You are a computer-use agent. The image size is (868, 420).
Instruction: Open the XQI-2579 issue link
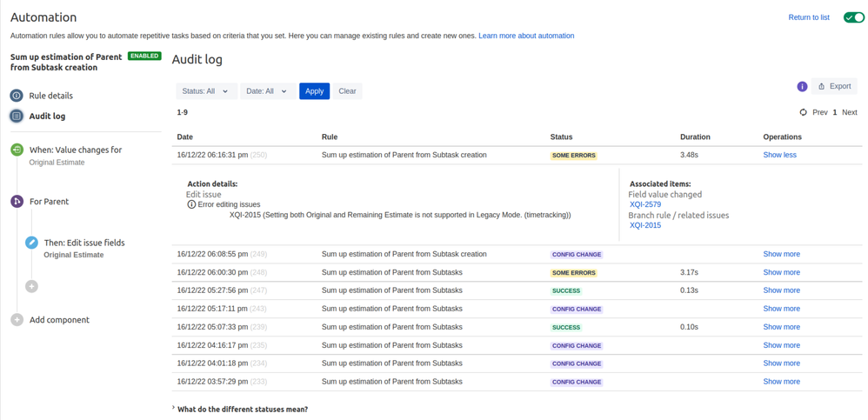tap(645, 205)
